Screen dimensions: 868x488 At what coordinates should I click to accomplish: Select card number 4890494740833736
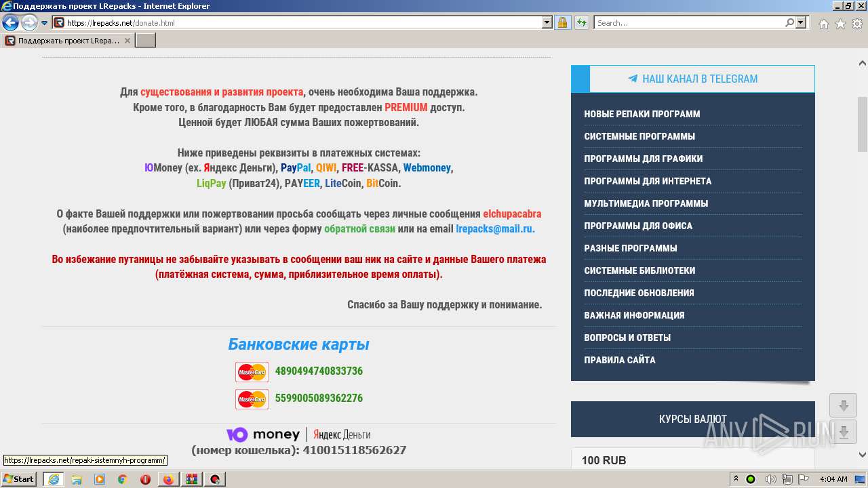(x=319, y=371)
